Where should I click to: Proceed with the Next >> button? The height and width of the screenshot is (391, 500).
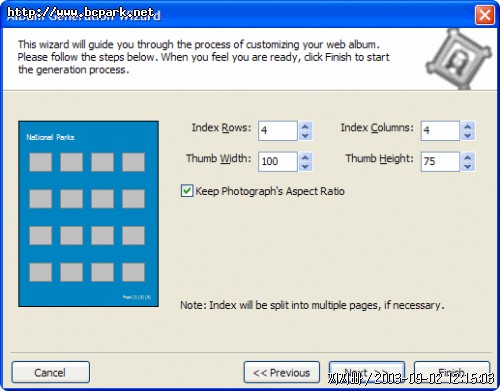pos(367,372)
